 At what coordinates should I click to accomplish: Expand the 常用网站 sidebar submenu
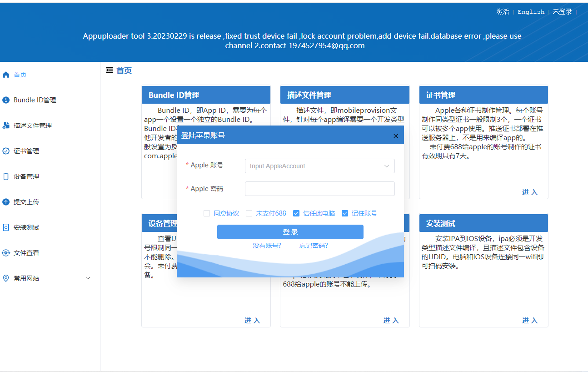pos(88,278)
